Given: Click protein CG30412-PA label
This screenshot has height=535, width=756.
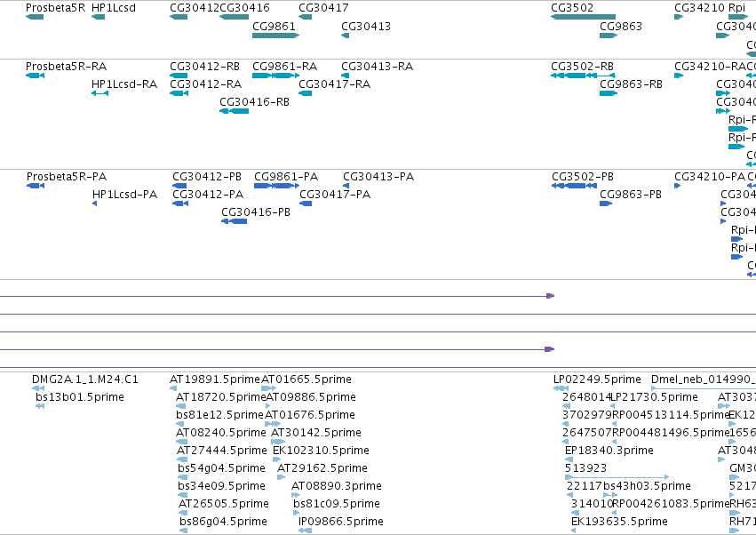Looking at the screenshot, I should (x=208, y=195).
